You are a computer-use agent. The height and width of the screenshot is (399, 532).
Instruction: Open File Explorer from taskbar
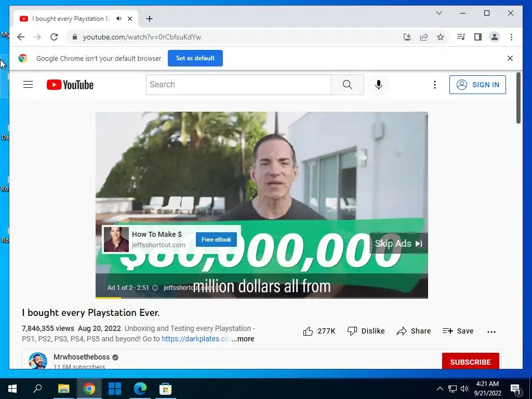tap(63, 389)
